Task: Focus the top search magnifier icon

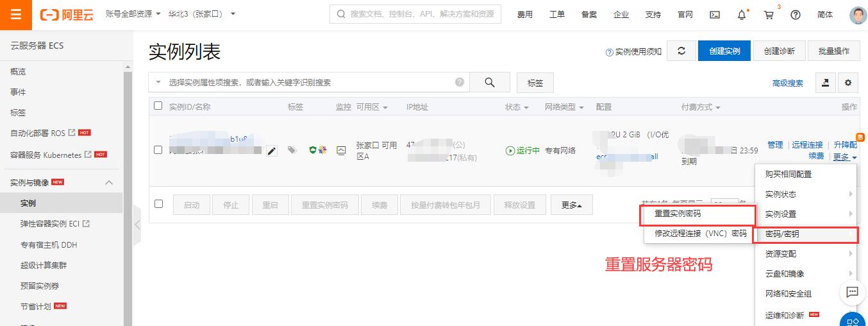Action: (340, 14)
